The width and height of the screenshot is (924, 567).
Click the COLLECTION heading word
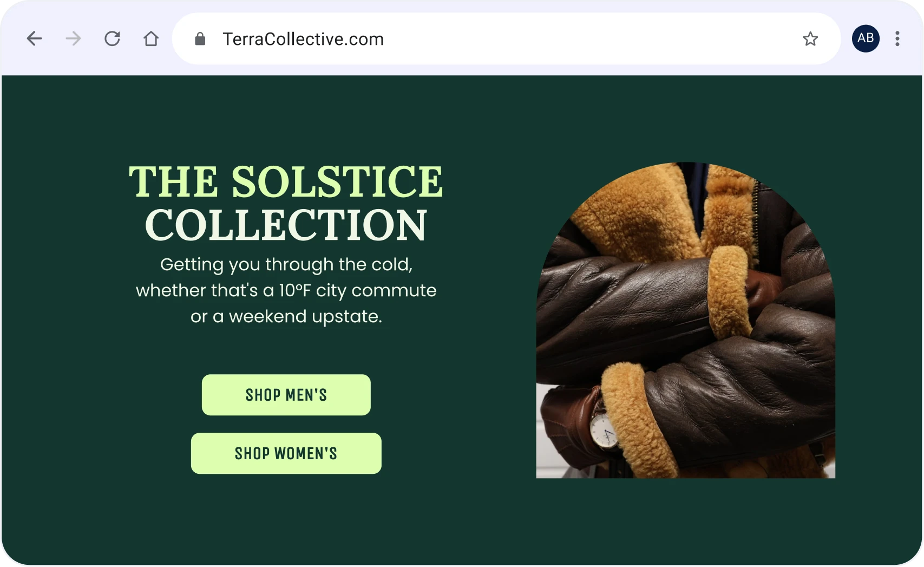point(286,225)
